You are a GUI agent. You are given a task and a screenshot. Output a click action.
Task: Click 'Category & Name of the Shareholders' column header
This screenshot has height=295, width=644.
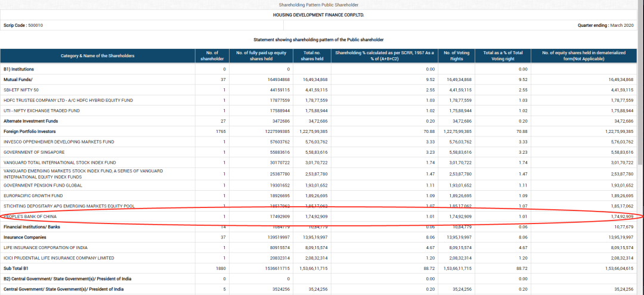click(98, 56)
